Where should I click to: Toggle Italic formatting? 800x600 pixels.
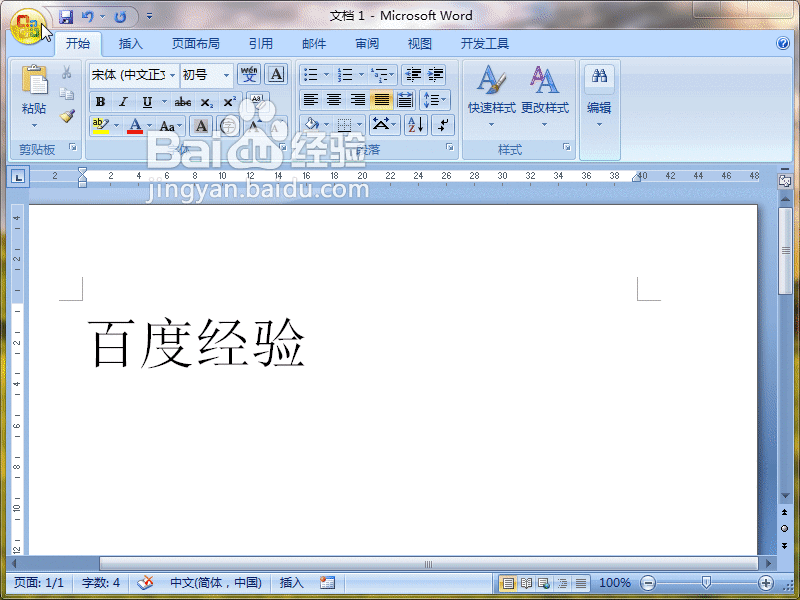click(x=123, y=102)
